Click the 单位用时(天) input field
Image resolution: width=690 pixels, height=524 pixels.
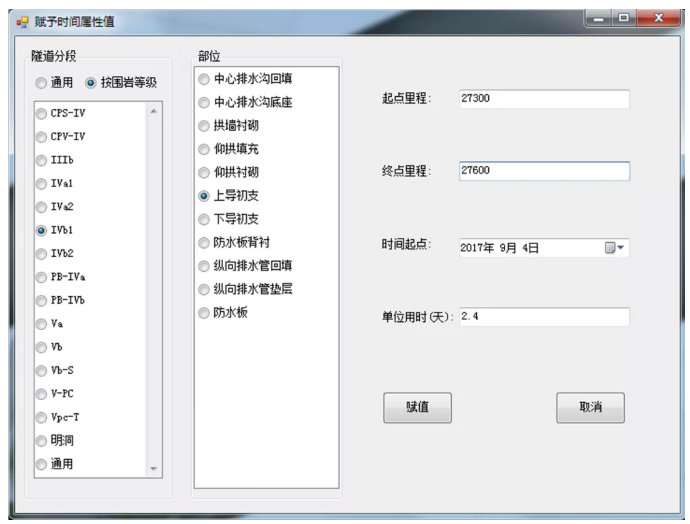544,317
